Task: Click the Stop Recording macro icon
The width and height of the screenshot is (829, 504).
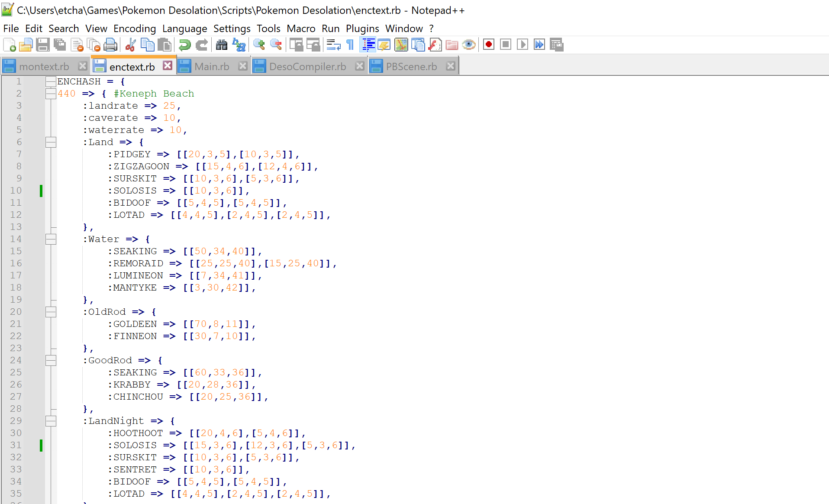Action: pos(506,45)
